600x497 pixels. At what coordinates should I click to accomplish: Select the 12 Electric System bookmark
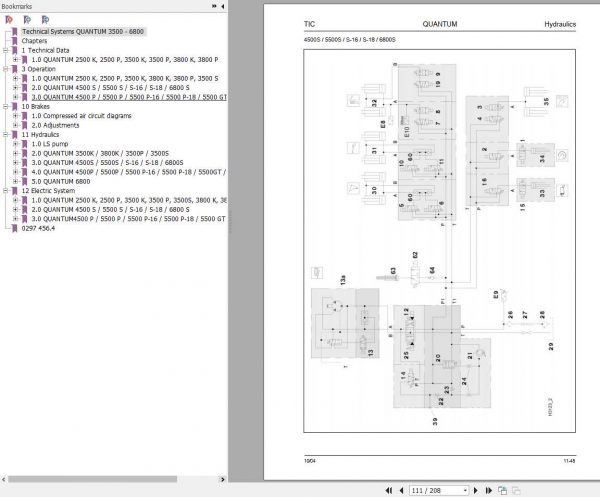48,191
